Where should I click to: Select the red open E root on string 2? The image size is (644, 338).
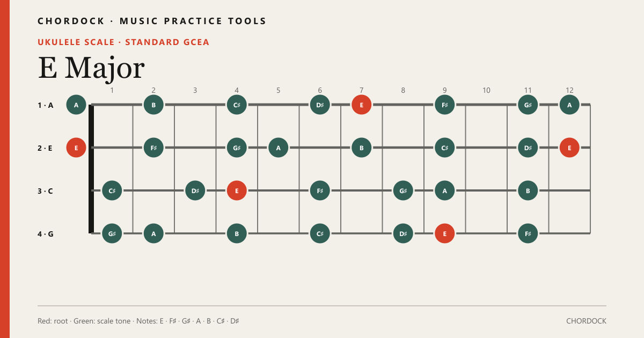coord(76,148)
